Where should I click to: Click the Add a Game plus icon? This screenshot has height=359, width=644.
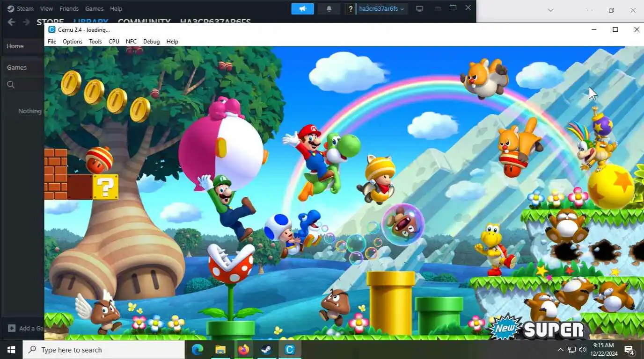coord(12,328)
